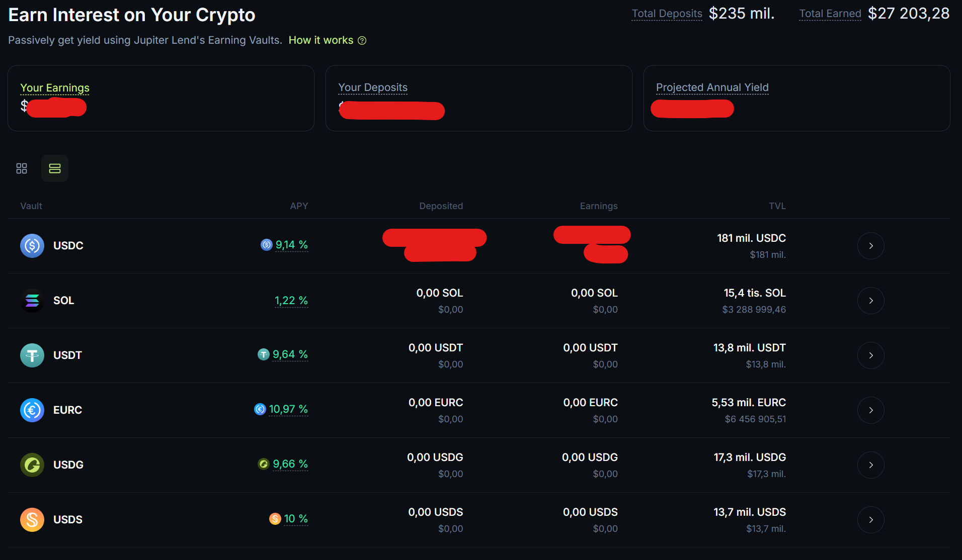The width and height of the screenshot is (962, 560).
Task: Click the USDS vault coin icon
Action: click(32, 520)
